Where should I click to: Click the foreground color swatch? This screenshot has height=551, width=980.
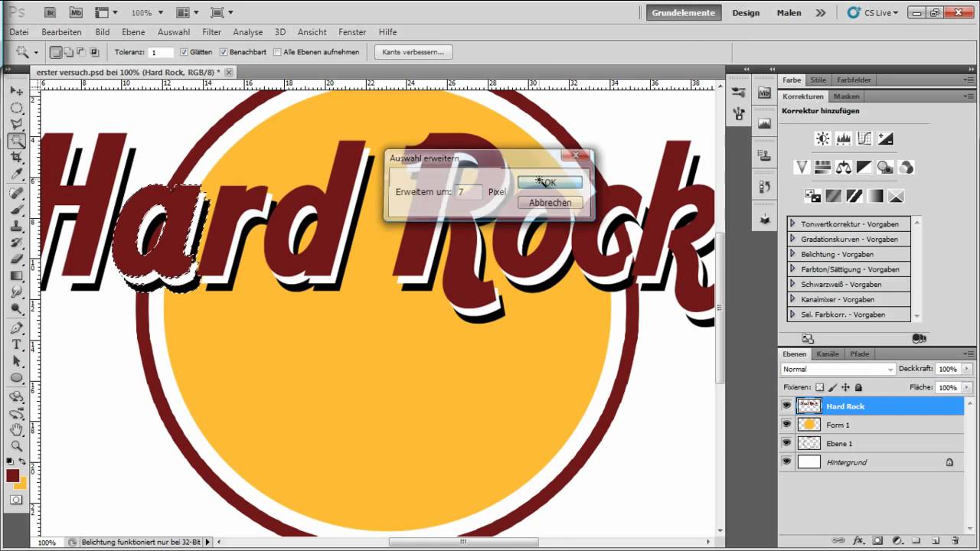13,475
